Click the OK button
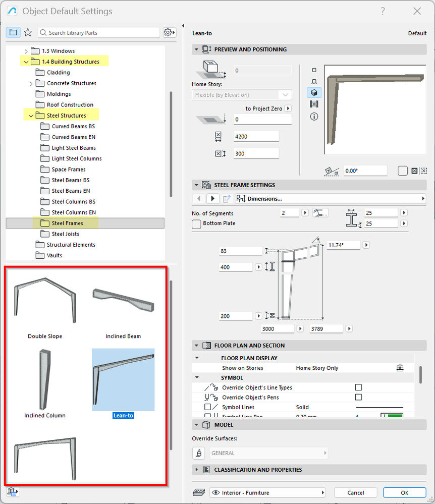This screenshot has height=504, width=435. (x=404, y=492)
